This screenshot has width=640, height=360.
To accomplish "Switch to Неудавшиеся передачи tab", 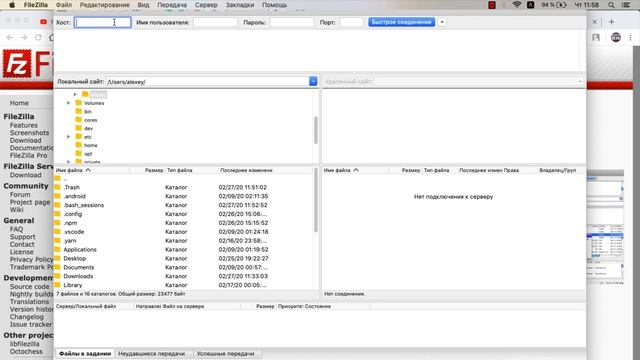I will (x=151, y=353).
